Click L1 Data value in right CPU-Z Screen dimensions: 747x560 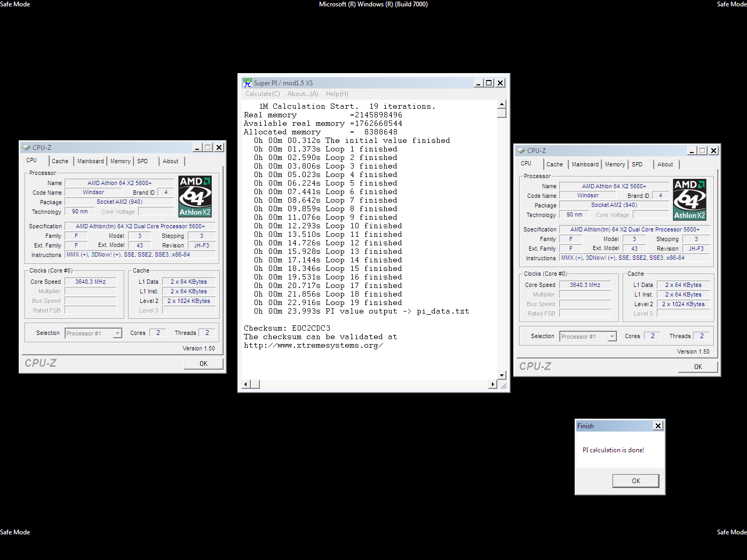(684, 285)
